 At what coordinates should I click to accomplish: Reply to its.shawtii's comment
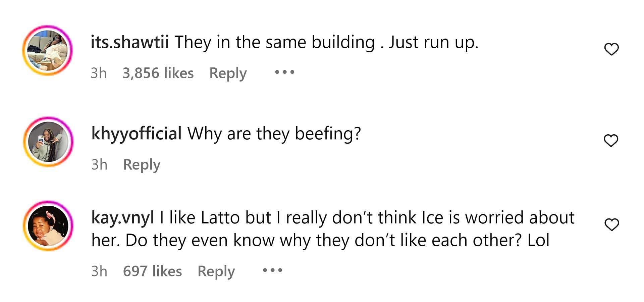[x=228, y=73]
